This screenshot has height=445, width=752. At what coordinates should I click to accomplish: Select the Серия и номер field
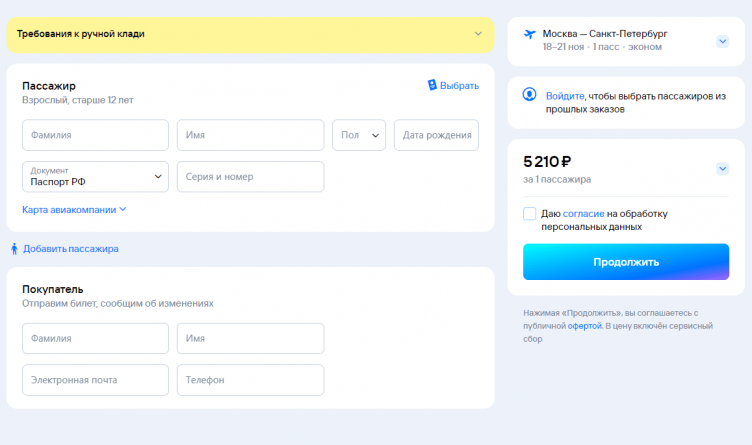click(x=250, y=177)
